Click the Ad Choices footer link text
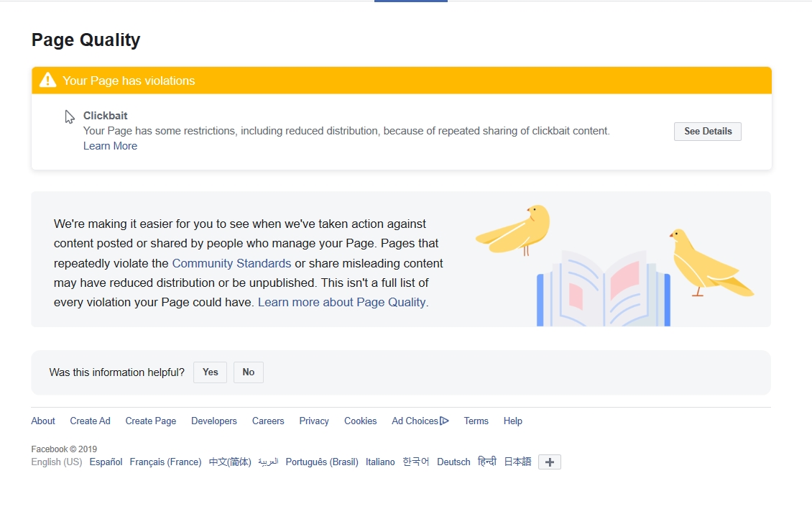This screenshot has width=812, height=527. 415,421
